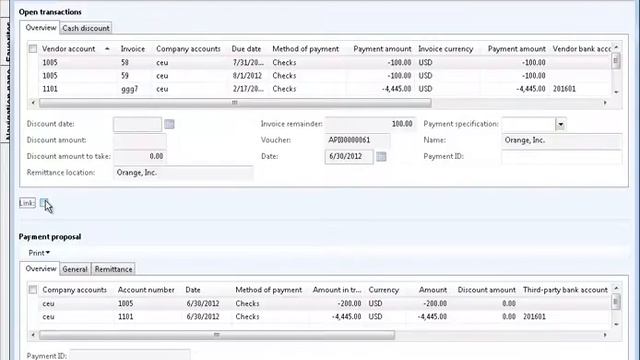Select invoice 59 row in Open transactions
Screen dimensions: 640x360
pyautogui.click(x=320, y=76)
